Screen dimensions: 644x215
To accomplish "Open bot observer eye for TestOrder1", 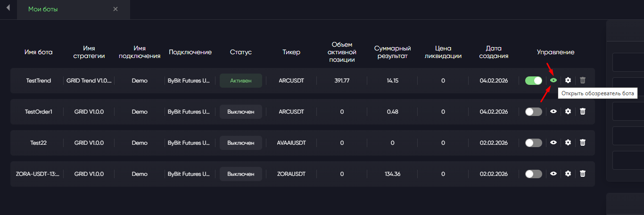I will pos(553,112).
